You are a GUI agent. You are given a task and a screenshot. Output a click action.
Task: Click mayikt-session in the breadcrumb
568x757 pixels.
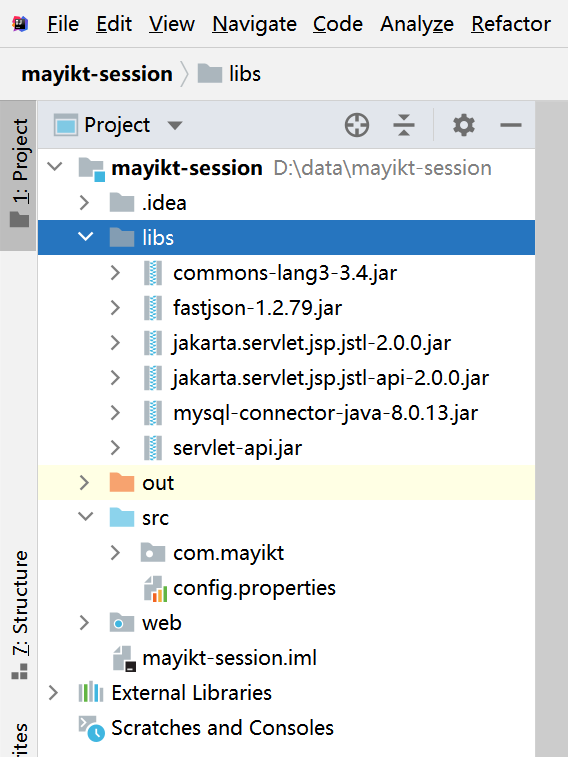tap(97, 74)
